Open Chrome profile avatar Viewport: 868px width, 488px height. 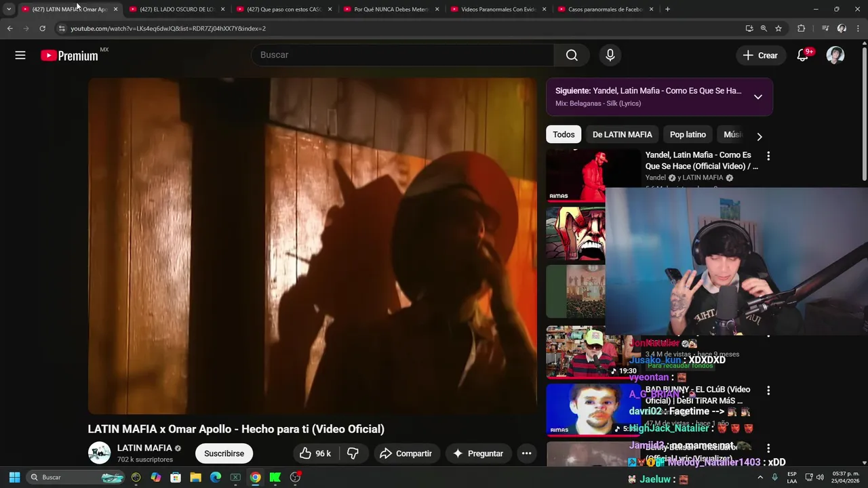pos(842,28)
